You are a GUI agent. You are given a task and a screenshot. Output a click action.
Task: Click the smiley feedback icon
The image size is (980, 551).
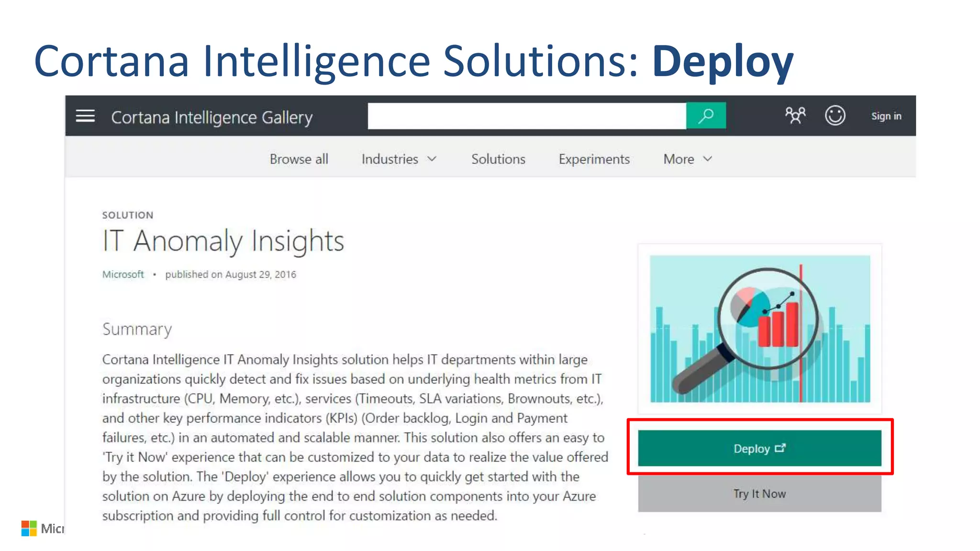835,115
